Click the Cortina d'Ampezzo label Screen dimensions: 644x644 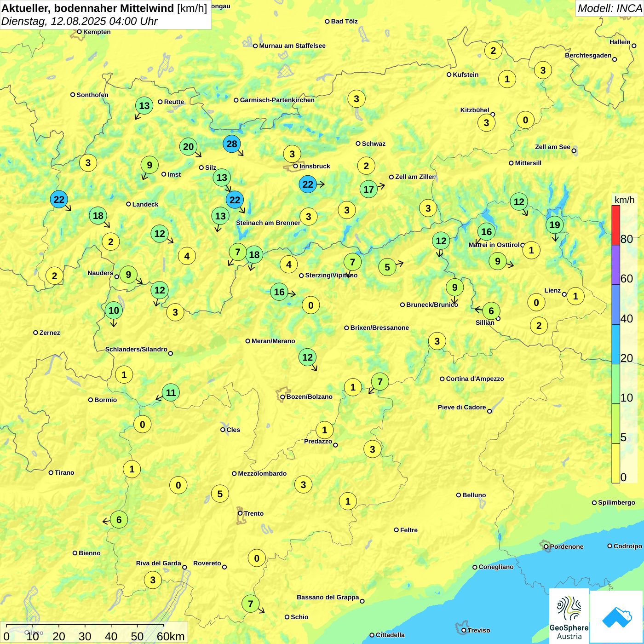[475, 379]
